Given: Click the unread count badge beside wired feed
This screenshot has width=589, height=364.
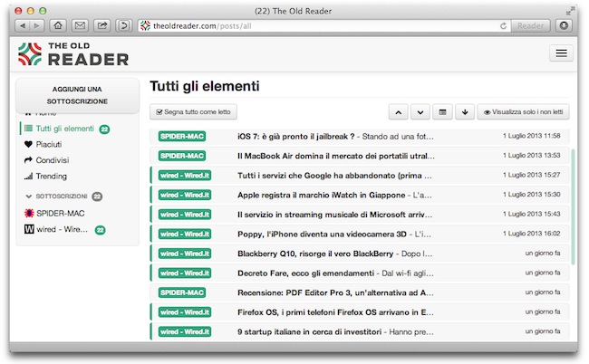Looking at the screenshot, I should click(100, 230).
